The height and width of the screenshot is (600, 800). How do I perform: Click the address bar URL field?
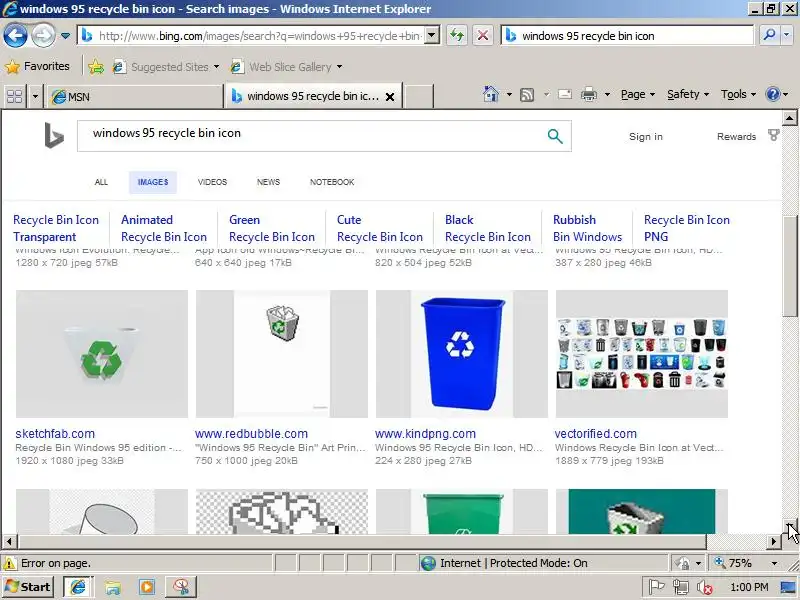(253, 36)
